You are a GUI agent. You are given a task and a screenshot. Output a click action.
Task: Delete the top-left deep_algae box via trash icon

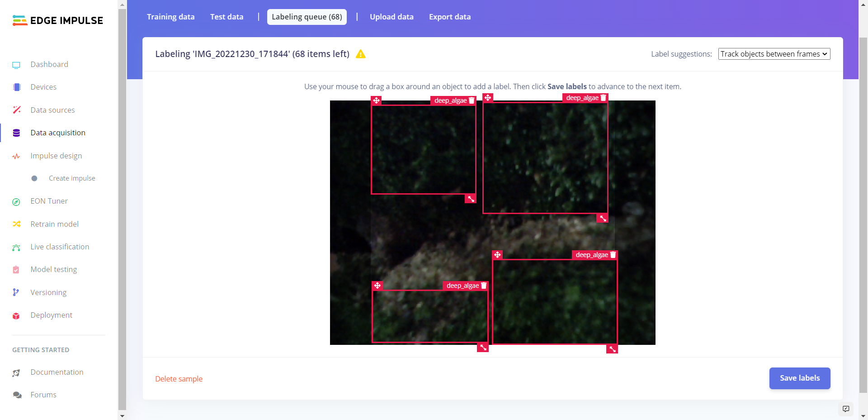(x=472, y=100)
